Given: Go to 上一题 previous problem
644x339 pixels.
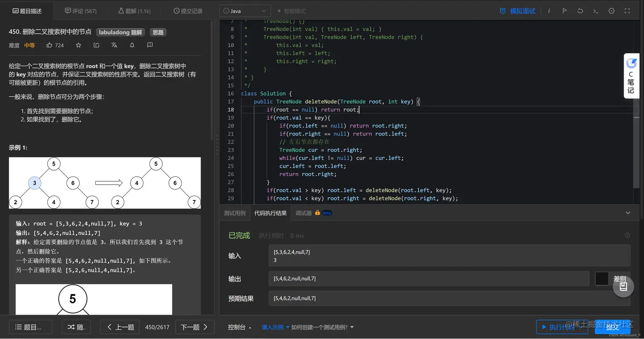Looking at the screenshot, I should click(120, 327).
